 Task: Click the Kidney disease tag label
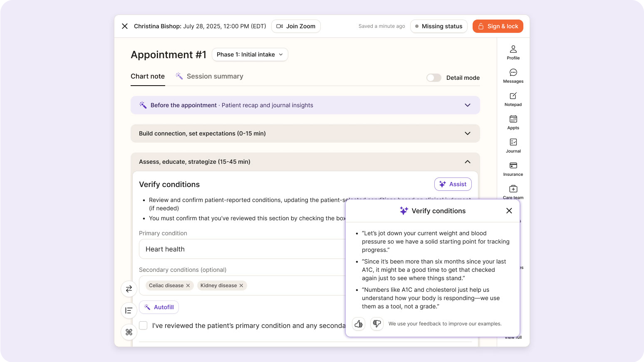pos(218,286)
